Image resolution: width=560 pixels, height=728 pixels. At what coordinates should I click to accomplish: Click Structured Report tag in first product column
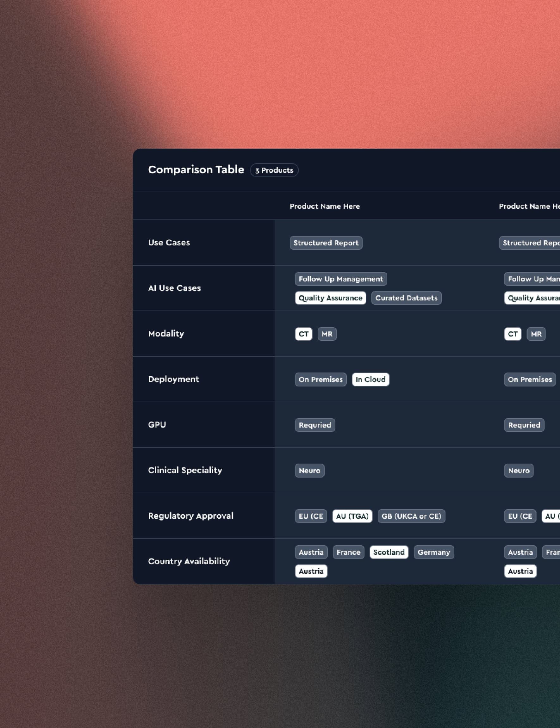coord(326,243)
